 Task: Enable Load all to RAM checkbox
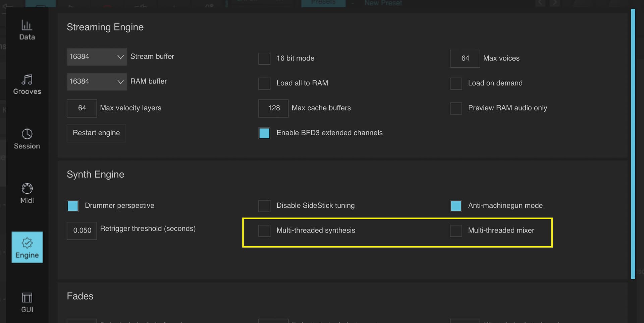[264, 83]
